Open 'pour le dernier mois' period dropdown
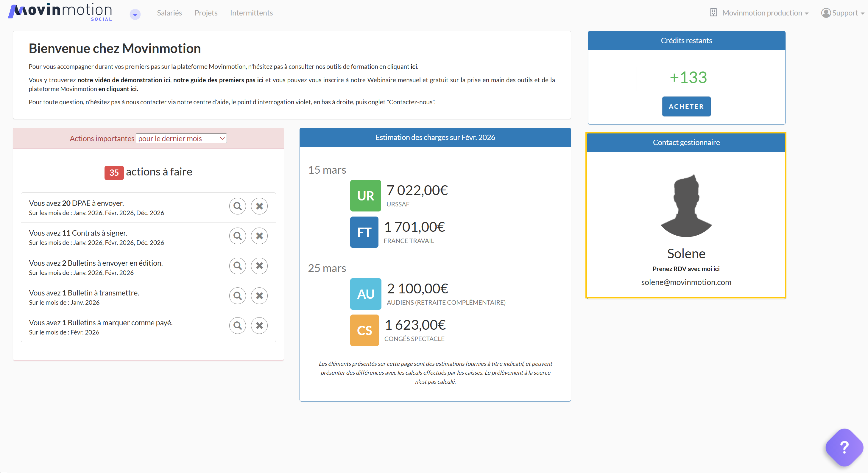The image size is (868, 473). click(x=181, y=139)
